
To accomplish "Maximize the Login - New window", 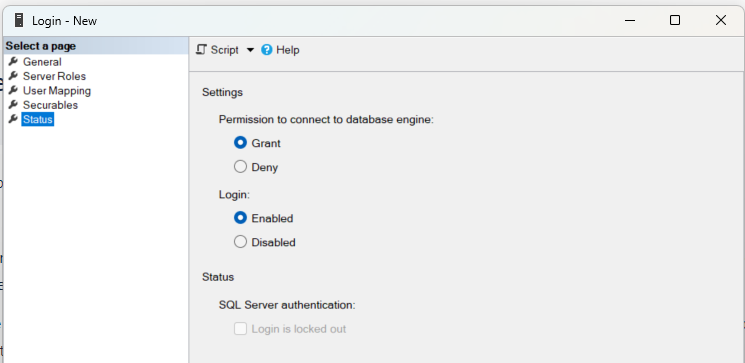I will 675,20.
